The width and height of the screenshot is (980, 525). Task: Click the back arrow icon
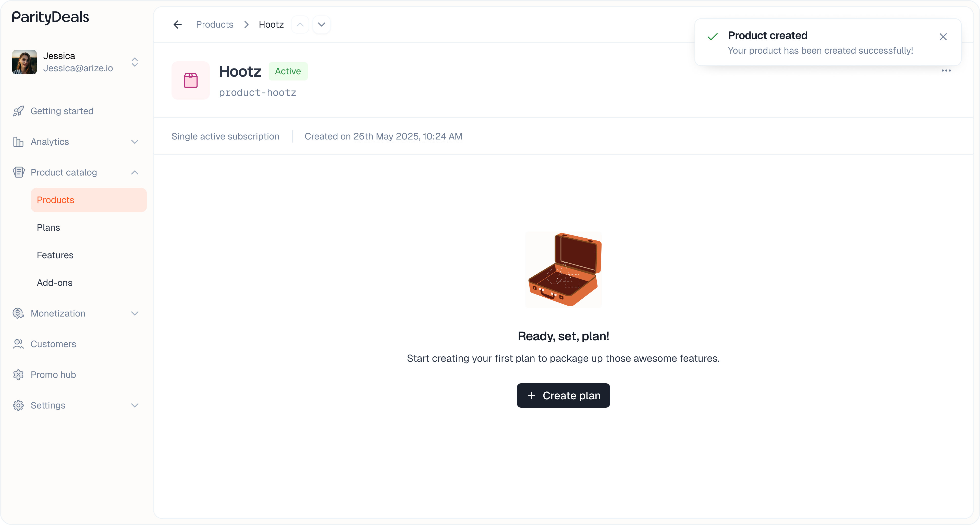177,25
